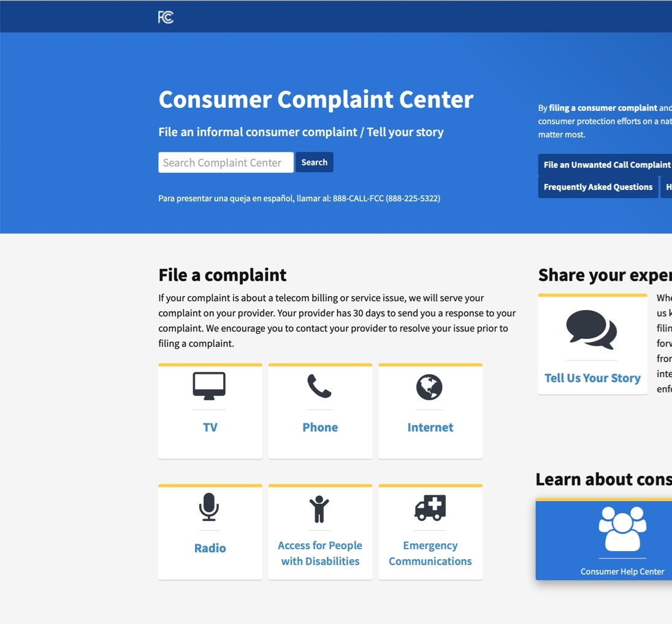Open File an Unwanted Call Complaint
672x624 pixels.
tap(605, 165)
